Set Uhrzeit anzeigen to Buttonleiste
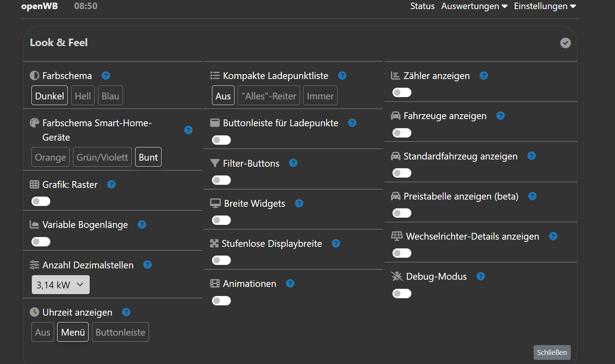The image size is (615, 364). click(x=120, y=332)
